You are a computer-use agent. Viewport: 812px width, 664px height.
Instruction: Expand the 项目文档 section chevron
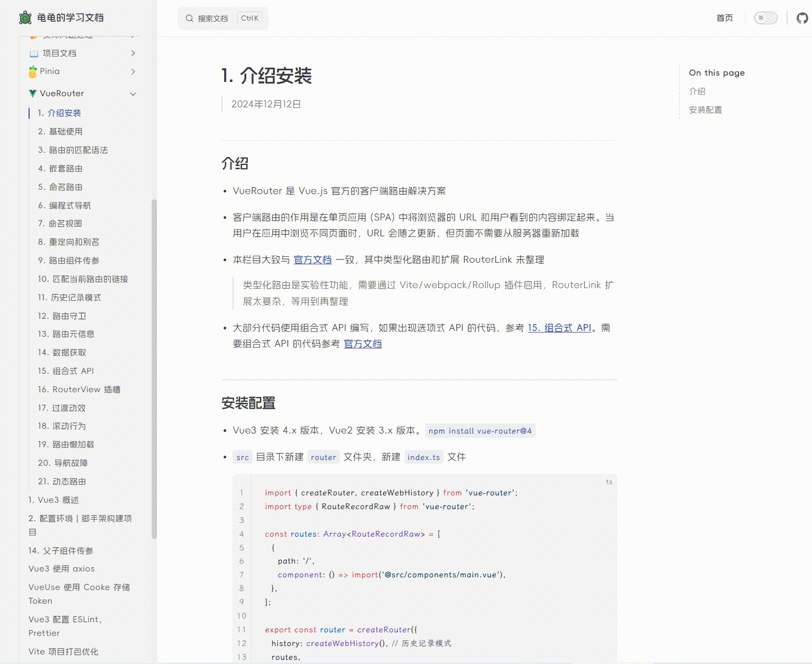[x=133, y=53]
